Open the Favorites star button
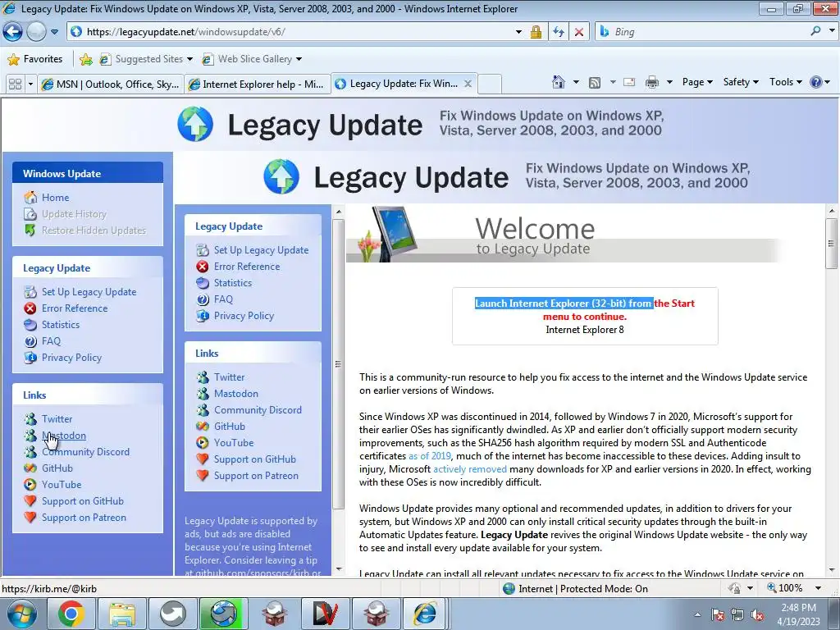The image size is (840, 630). (34, 59)
